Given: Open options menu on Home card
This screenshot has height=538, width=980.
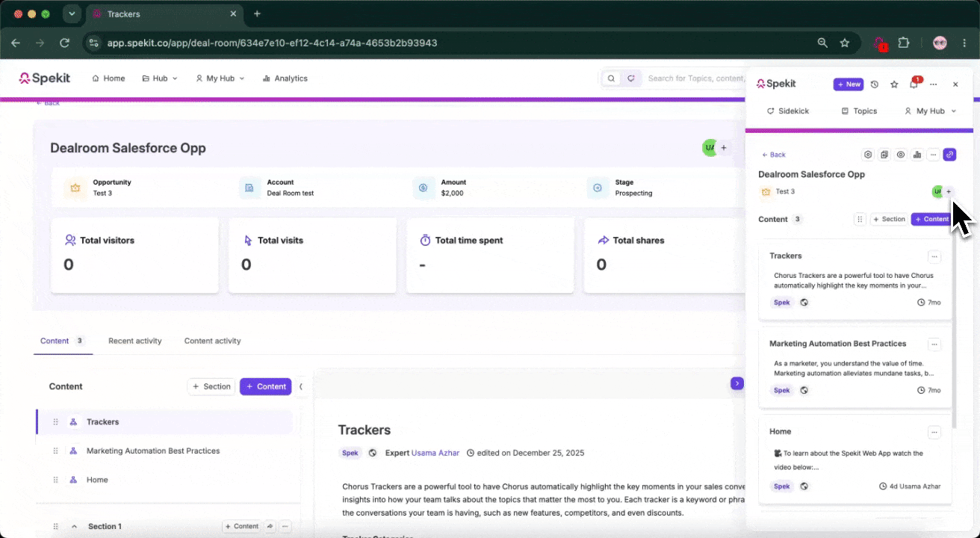Looking at the screenshot, I should pos(934,432).
